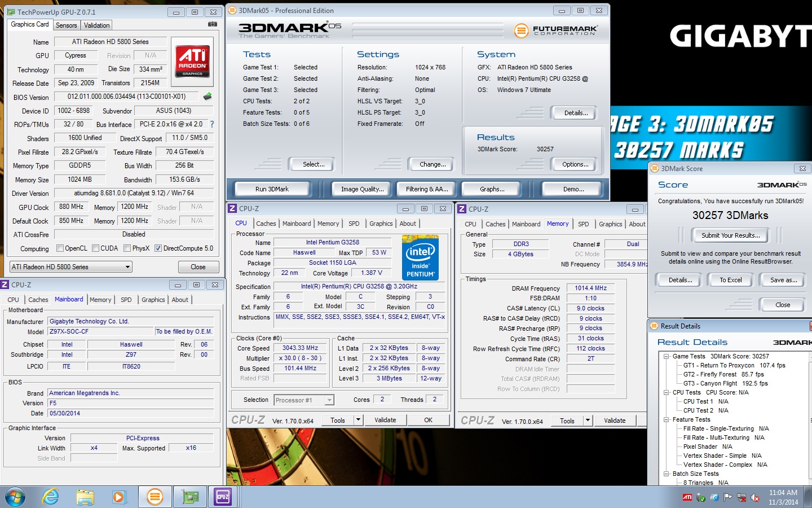Click the ATI tray icon
This screenshot has height=508, width=812.
687,497
